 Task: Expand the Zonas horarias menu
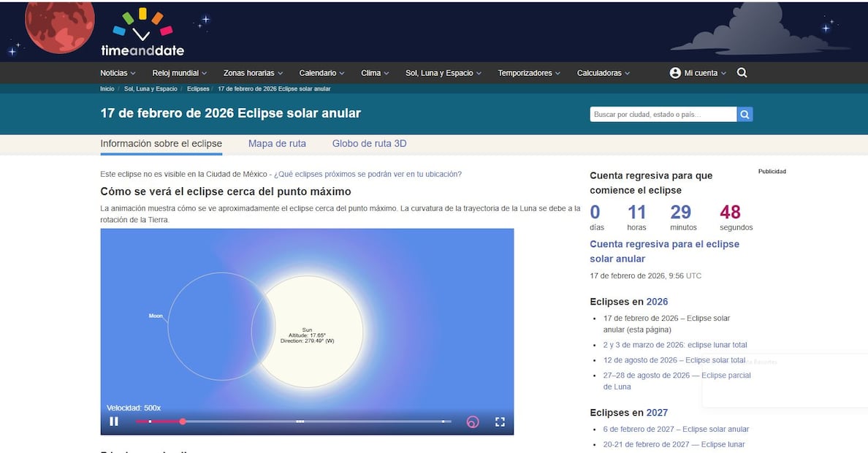tap(252, 72)
